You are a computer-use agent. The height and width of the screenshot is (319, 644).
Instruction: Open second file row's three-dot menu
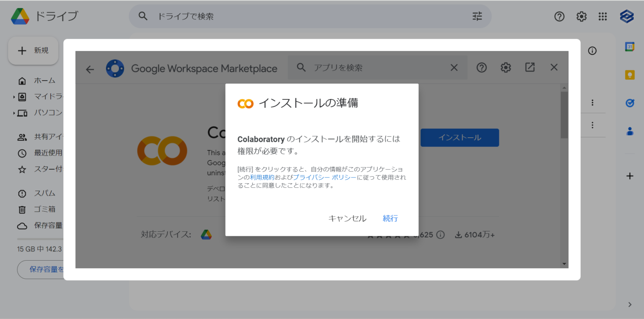(x=592, y=125)
